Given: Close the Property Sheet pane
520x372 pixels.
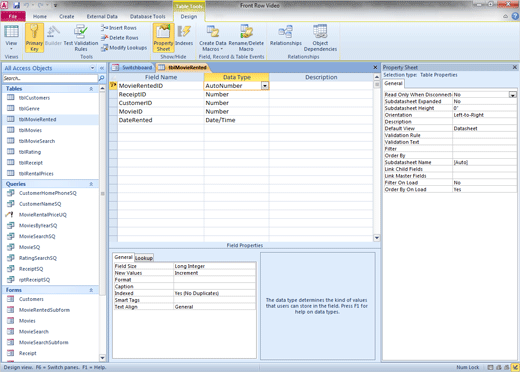Looking at the screenshot, I should coord(515,67).
